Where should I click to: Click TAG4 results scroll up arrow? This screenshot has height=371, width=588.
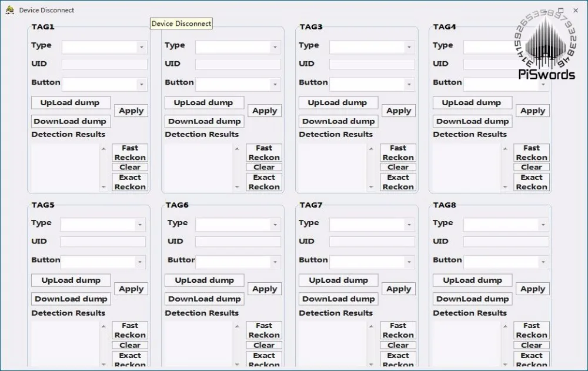(505, 149)
